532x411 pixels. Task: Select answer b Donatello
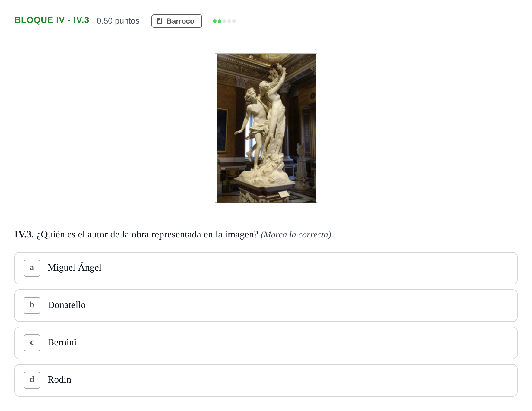266,306
